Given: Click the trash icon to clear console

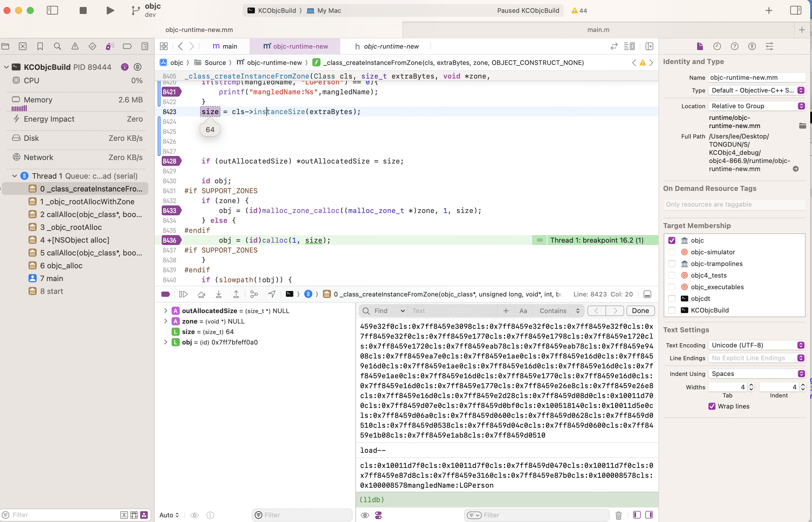Looking at the screenshot, I should [618, 515].
